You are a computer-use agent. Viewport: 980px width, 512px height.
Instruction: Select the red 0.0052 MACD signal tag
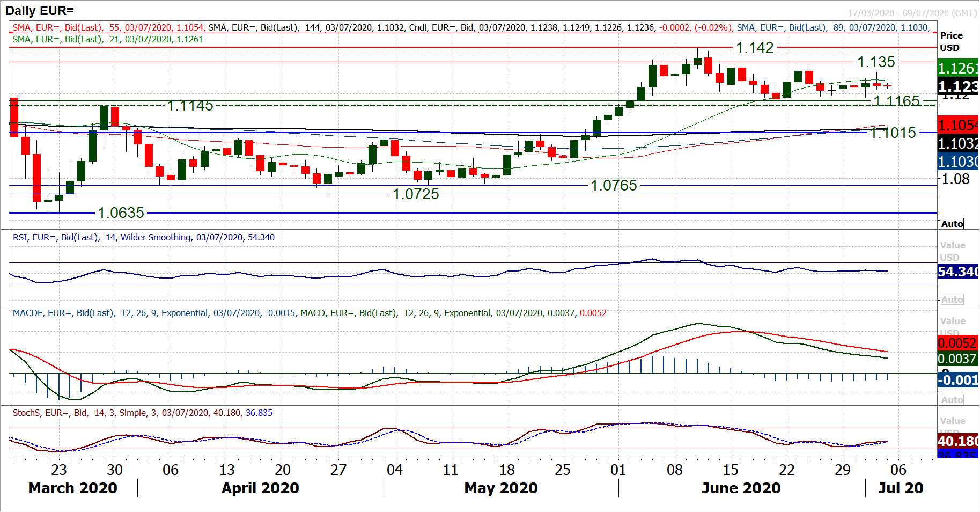coord(957,343)
